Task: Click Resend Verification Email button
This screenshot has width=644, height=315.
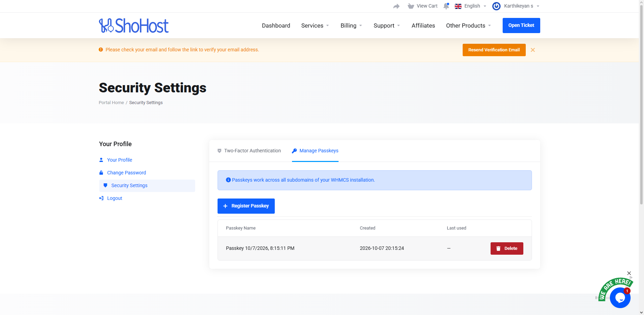Action: [494, 50]
